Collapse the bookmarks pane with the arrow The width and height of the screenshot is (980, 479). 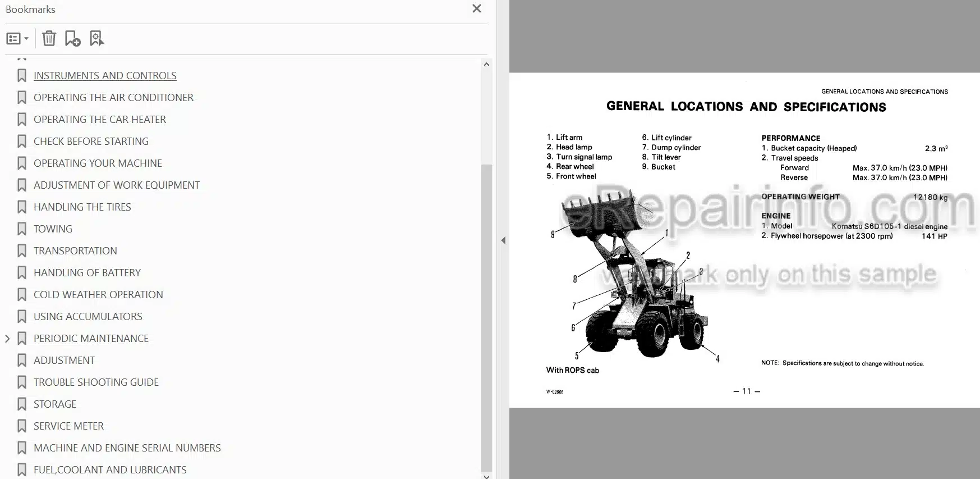pyautogui.click(x=503, y=240)
